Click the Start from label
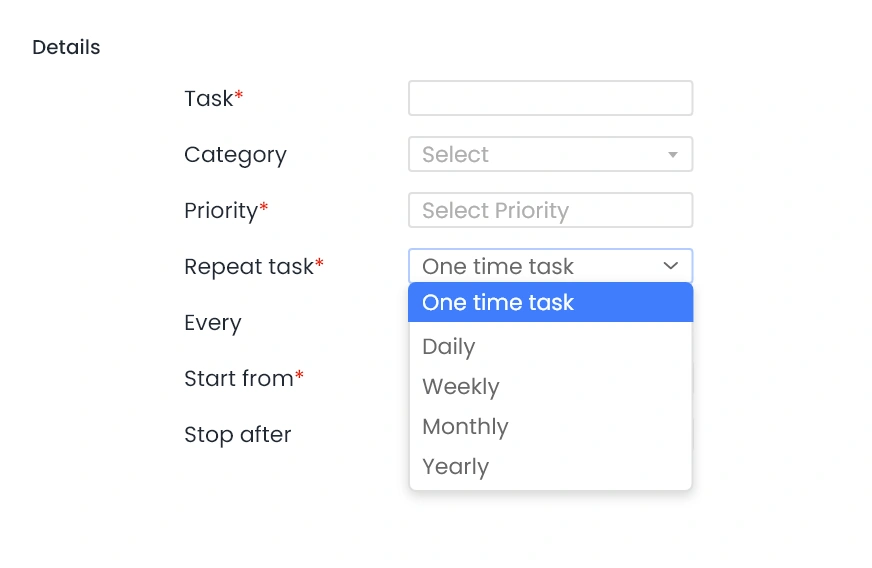This screenshot has width=872, height=568. pyautogui.click(x=239, y=379)
